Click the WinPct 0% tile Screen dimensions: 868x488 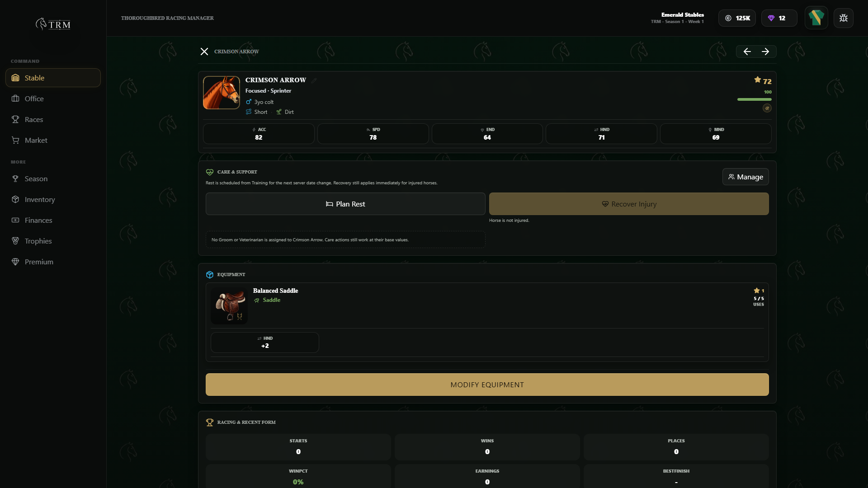tap(298, 476)
